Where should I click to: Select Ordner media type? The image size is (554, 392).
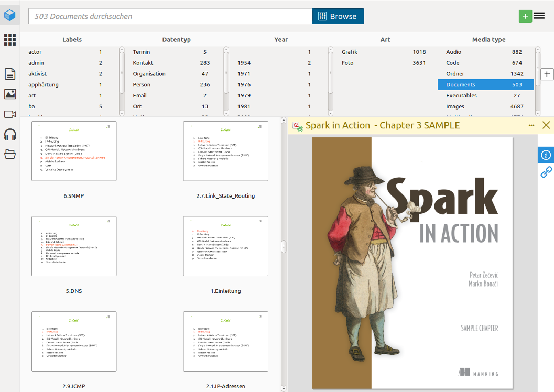[x=486, y=74]
